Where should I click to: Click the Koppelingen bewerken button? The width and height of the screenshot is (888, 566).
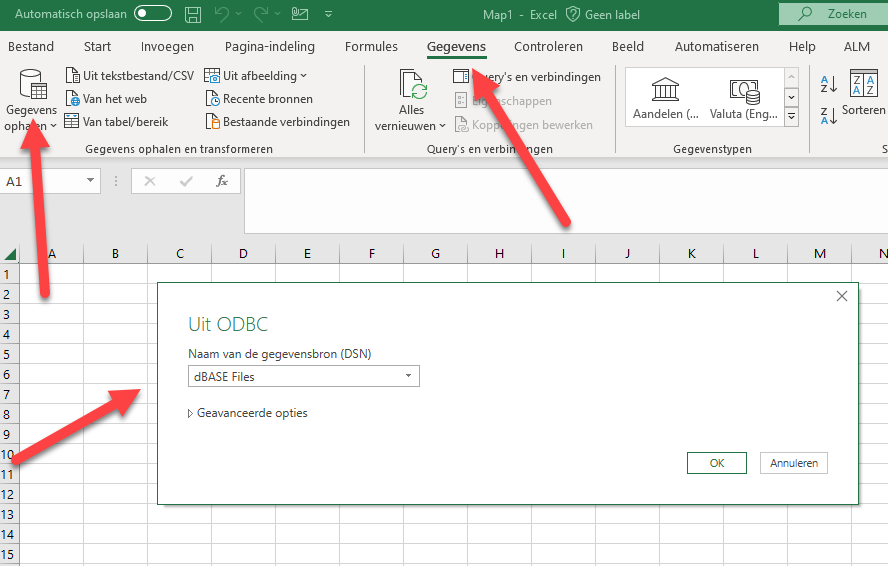(x=524, y=125)
